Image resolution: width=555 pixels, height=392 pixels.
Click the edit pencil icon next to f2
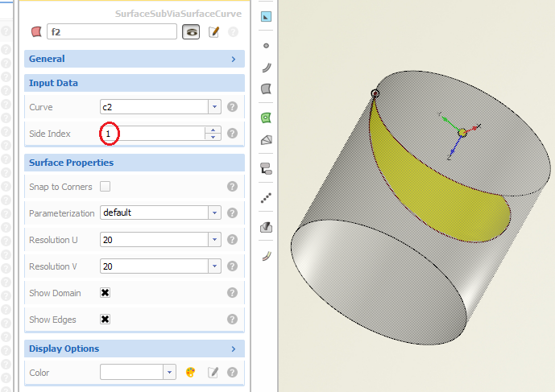click(213, 32)
